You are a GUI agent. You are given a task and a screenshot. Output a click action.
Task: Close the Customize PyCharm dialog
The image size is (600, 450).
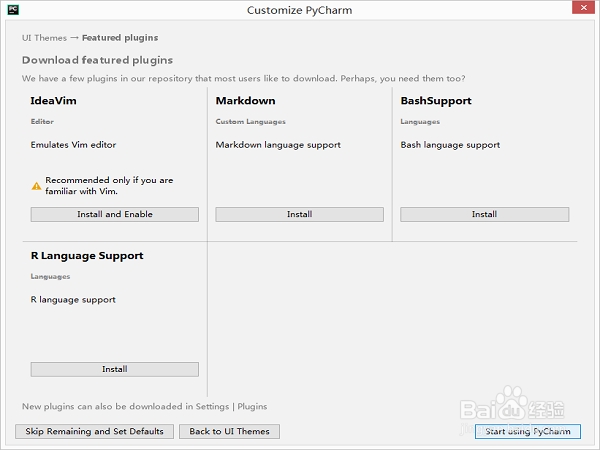(584, 7)
